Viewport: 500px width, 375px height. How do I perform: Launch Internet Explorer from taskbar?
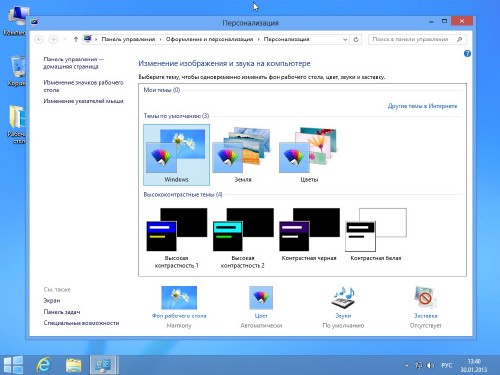pos(43,365)
